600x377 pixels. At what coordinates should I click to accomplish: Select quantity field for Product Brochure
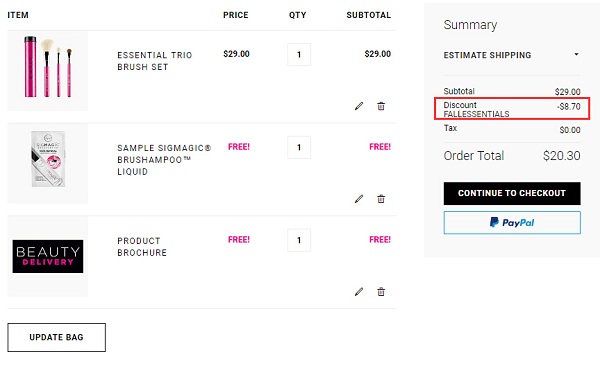299,240
